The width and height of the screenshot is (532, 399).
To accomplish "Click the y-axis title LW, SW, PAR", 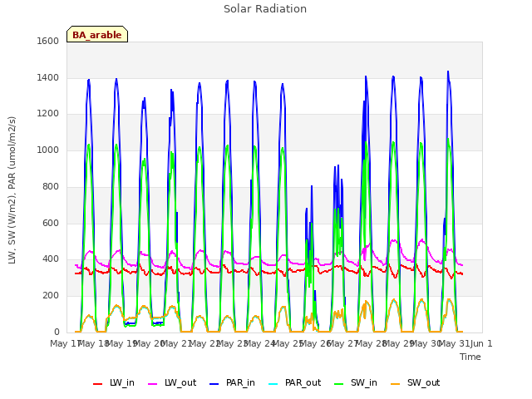I will [x=12, y=190].
